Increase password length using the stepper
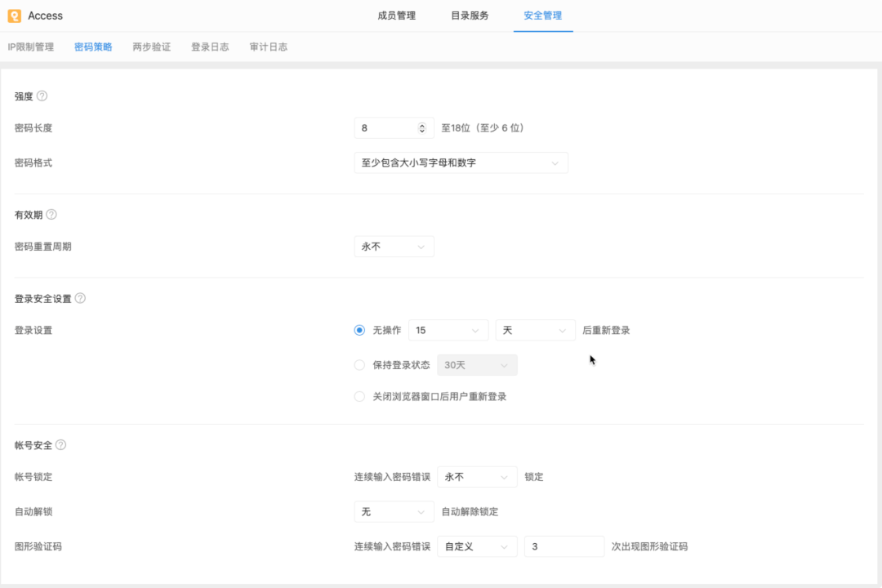The image size is (882, 588). click(x=421, y=124)
